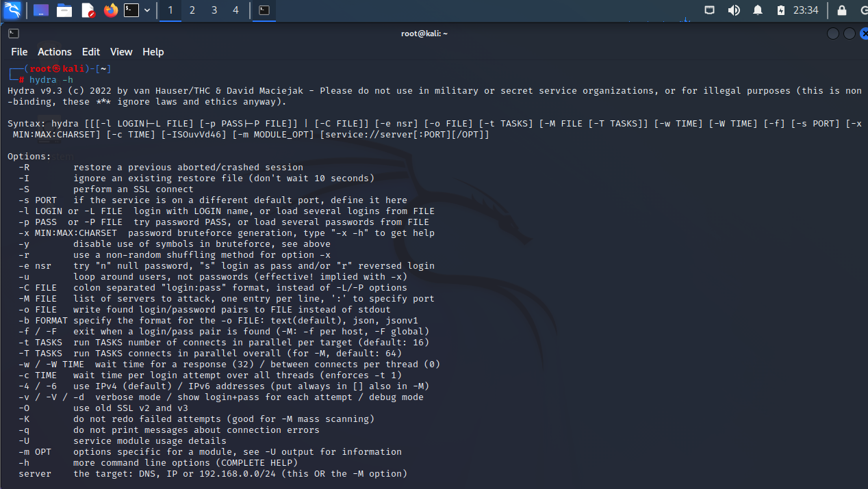Click the '-O use old SSL v2 and v3' line
The height and width of the screenshot is (489, 868).
tap(103, 408)
